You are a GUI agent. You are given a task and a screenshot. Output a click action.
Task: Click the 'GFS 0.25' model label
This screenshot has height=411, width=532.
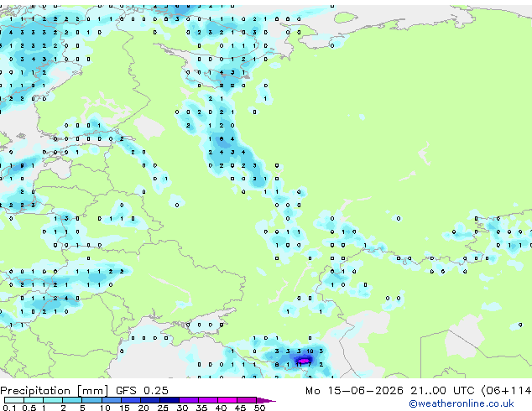click(142, 391)
